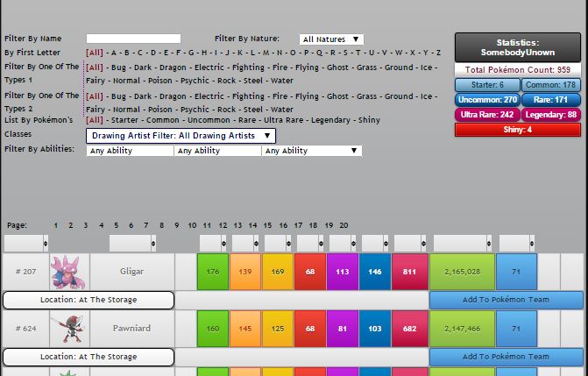This screenshot has width=588, height=376.
Task: Click the Starter: 6 statistics badge
Action: click(x=486, y=85)
